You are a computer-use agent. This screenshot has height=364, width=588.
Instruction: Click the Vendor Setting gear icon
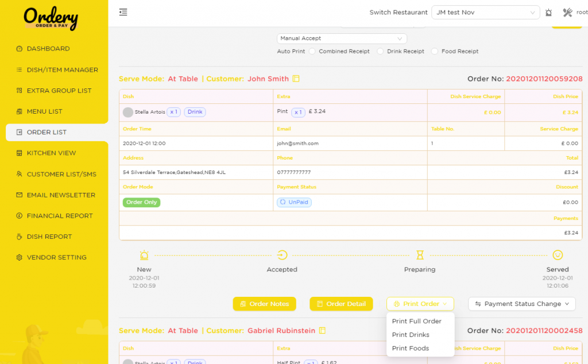pos(19,258)
